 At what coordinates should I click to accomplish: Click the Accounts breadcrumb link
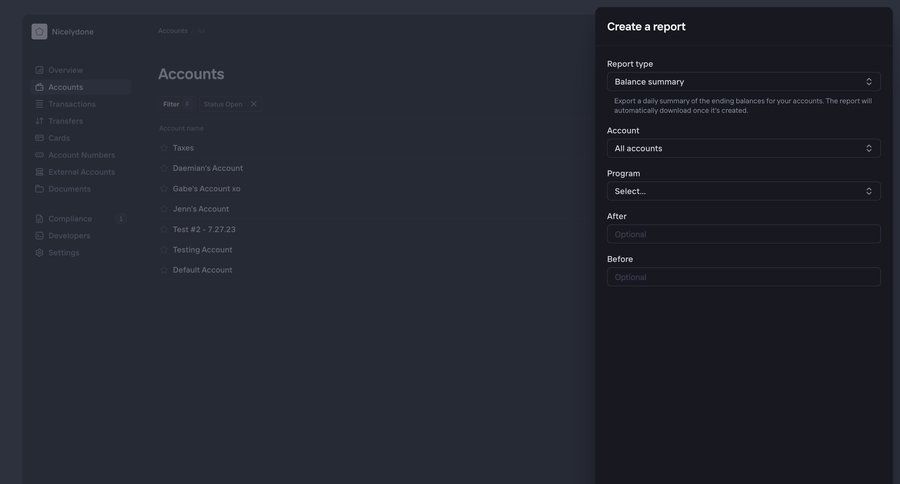pyautogui.click(x=173, y=31)
